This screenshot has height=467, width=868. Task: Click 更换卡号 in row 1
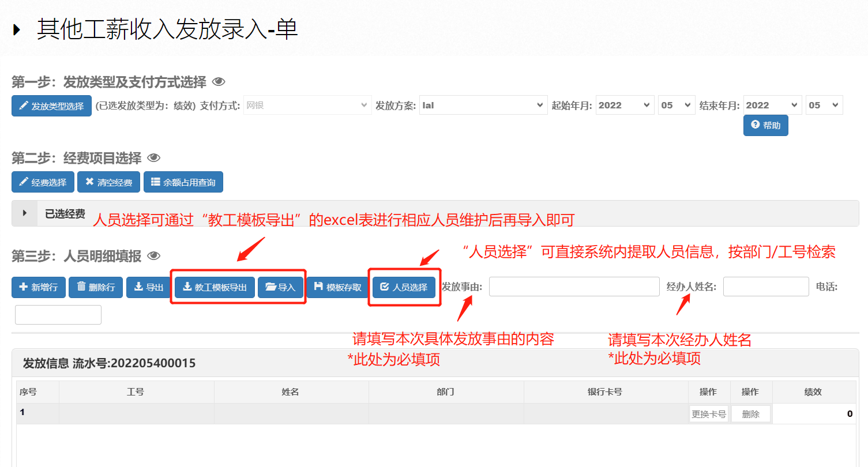click(709, 414)
